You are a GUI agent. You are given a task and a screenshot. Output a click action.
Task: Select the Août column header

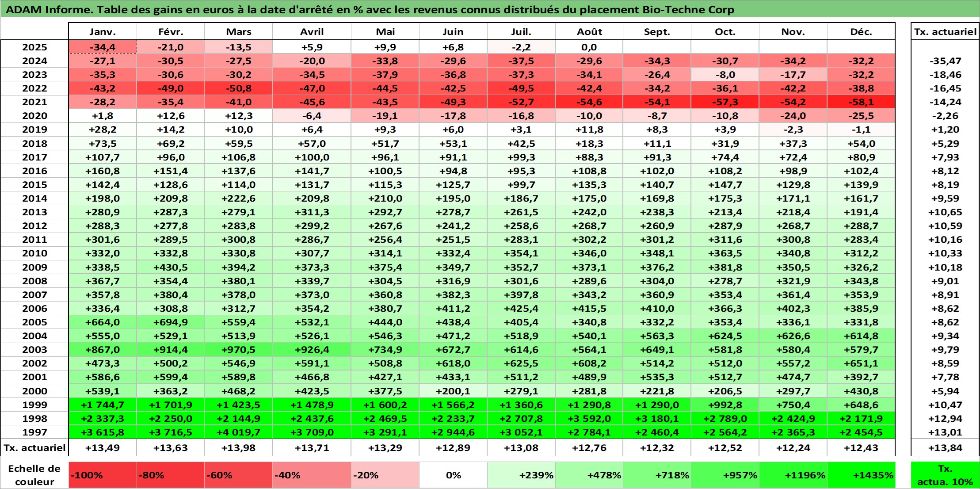(x=589, y=32)
